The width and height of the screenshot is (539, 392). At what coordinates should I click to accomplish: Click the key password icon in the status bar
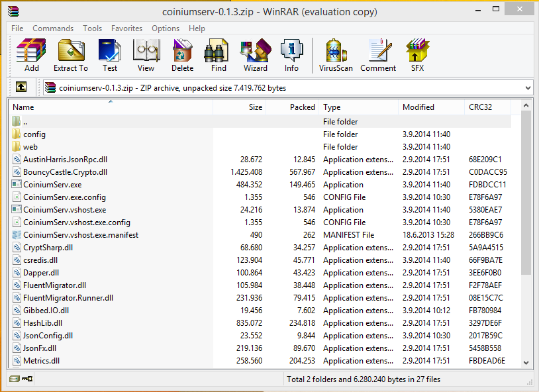click(x=27, y=379)
